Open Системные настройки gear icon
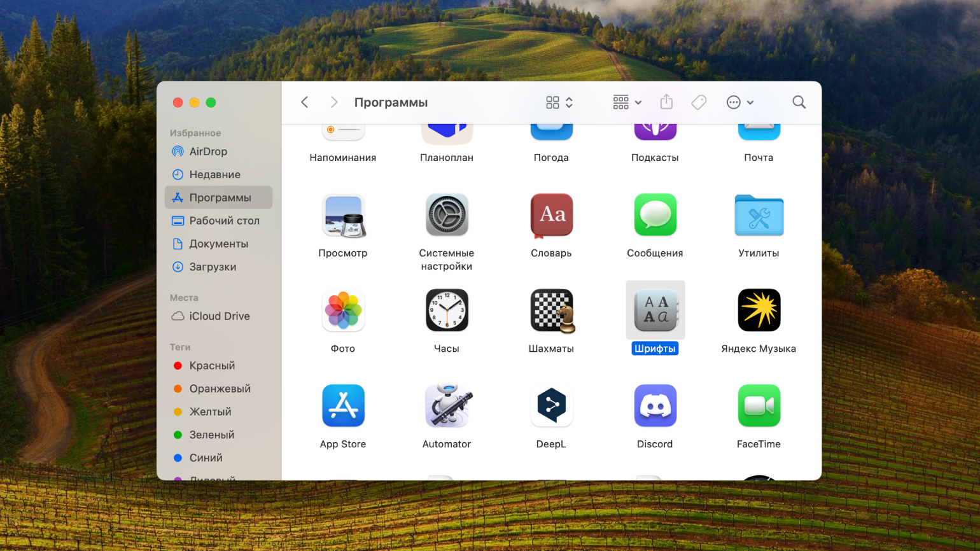This screenshot has height=551, width=980. pyautogui.click(x=447, y=216)
